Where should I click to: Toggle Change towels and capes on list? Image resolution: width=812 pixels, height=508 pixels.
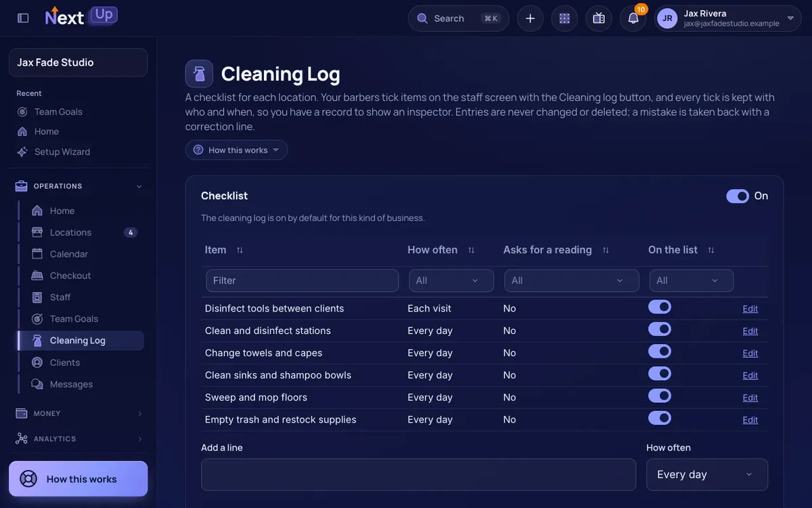[x=660, y=352]
